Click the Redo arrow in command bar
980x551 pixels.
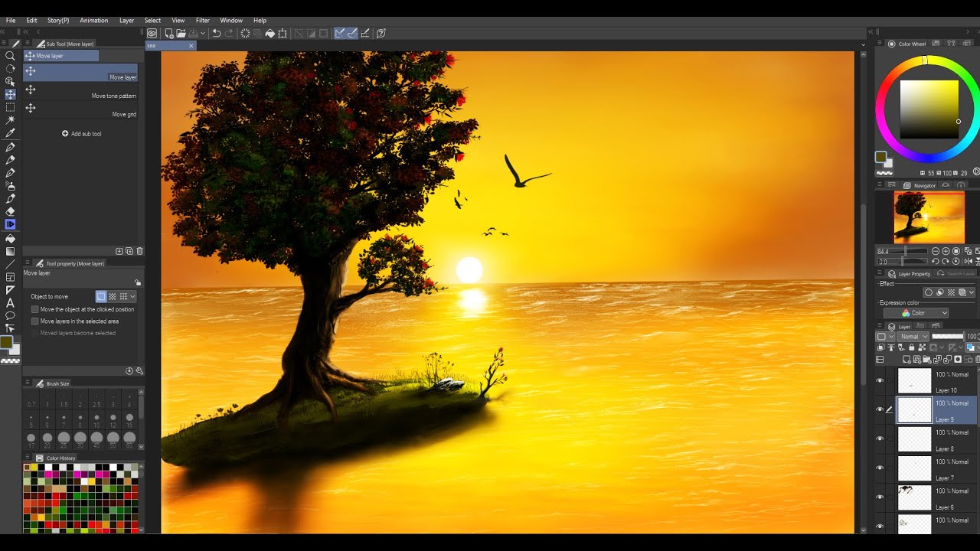click(229, 33)
